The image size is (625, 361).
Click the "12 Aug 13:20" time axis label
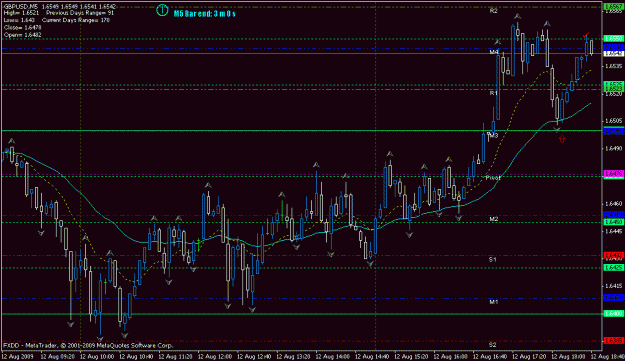click(293, 356)
